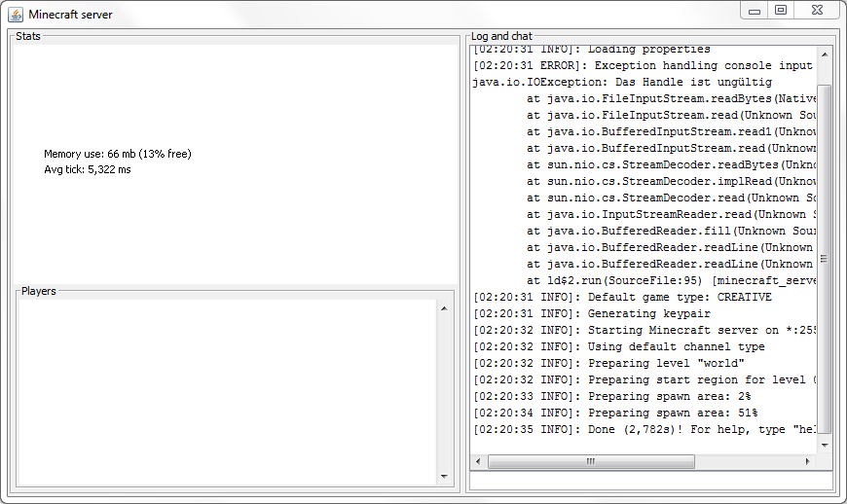Click the 'java.io.IOException: Das Handle ist ungültig' line
The width and height of the screenshot is (847, 504).
click(x=622, y=83)
